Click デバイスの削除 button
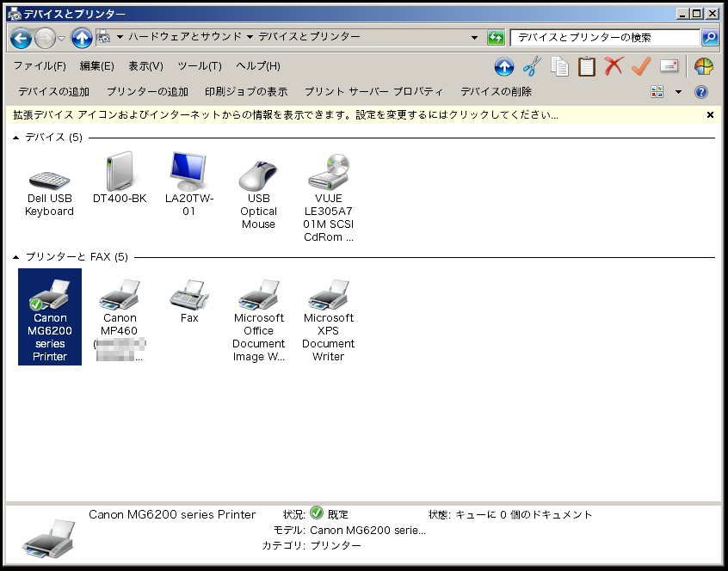The image size is (728, 571). (496, 92)
